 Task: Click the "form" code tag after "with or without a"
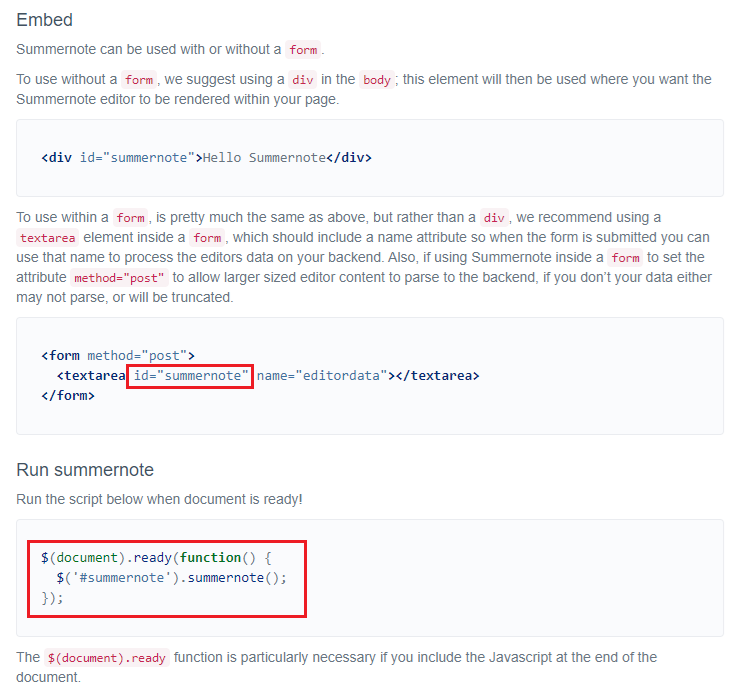303,50
